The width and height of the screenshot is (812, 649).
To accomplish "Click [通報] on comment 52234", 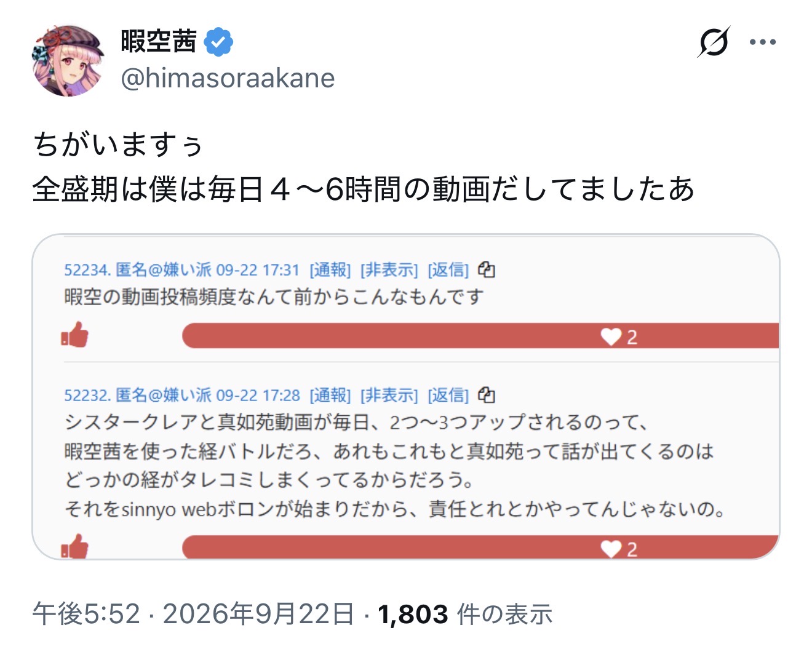I will 330,270.
